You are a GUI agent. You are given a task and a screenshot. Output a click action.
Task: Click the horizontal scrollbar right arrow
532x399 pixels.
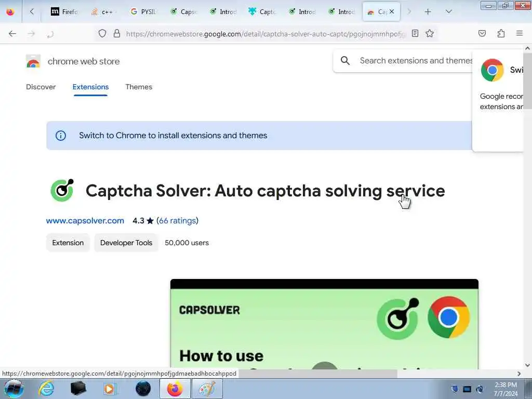[x=519, y=374]
